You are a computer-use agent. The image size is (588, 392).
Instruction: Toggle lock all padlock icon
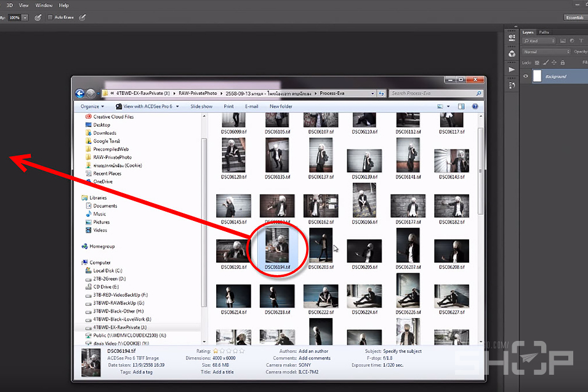coord(563,63)
